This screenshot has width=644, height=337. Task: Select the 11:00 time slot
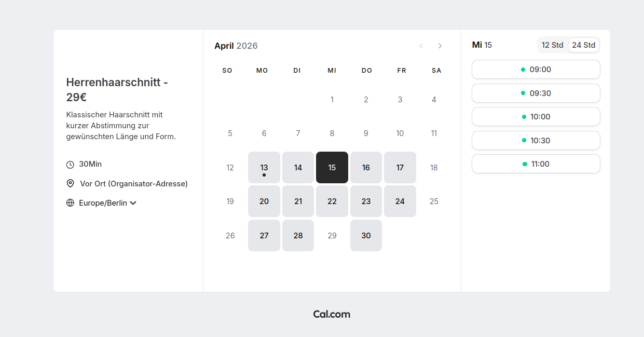[536, 164]
